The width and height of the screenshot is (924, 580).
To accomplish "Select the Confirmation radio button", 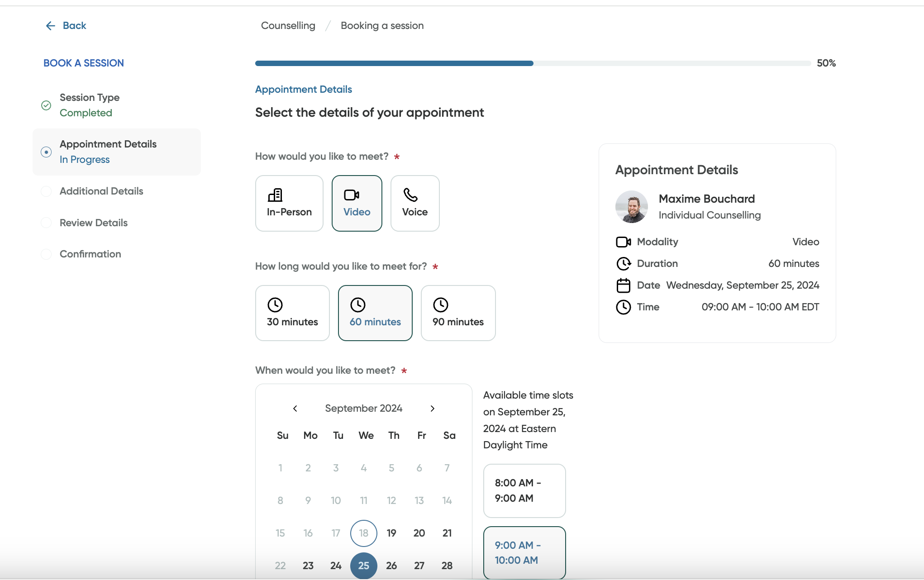I will coord(46,254).
